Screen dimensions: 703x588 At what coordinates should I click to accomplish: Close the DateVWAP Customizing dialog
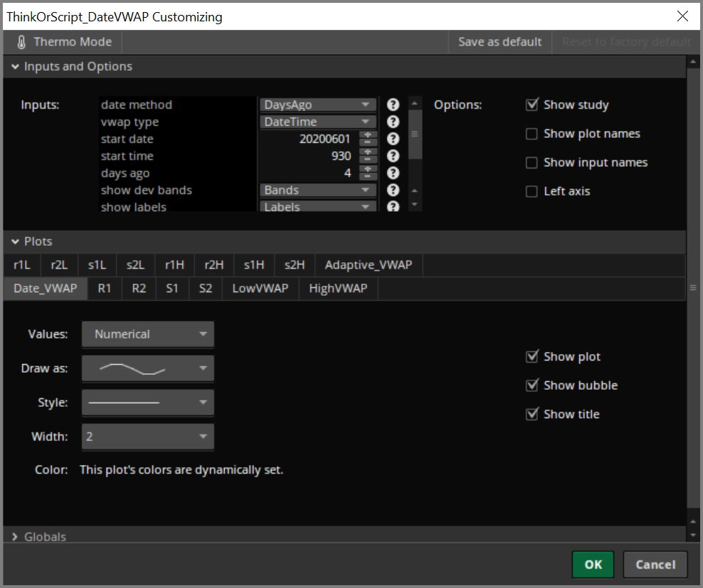click(682, 16)
